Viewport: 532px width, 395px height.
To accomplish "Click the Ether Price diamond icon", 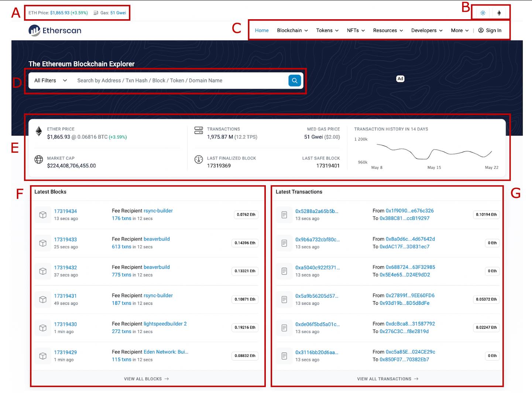I will [39, 131].
